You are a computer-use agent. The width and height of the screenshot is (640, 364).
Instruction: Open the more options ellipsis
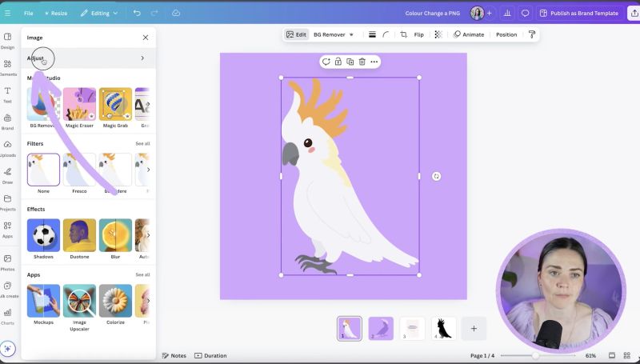point(374,62)
